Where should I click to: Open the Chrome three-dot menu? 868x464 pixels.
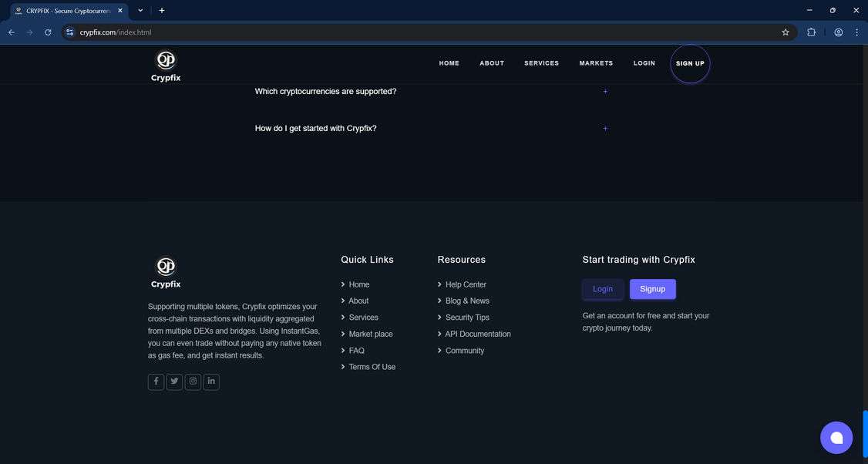click(856, 32)
